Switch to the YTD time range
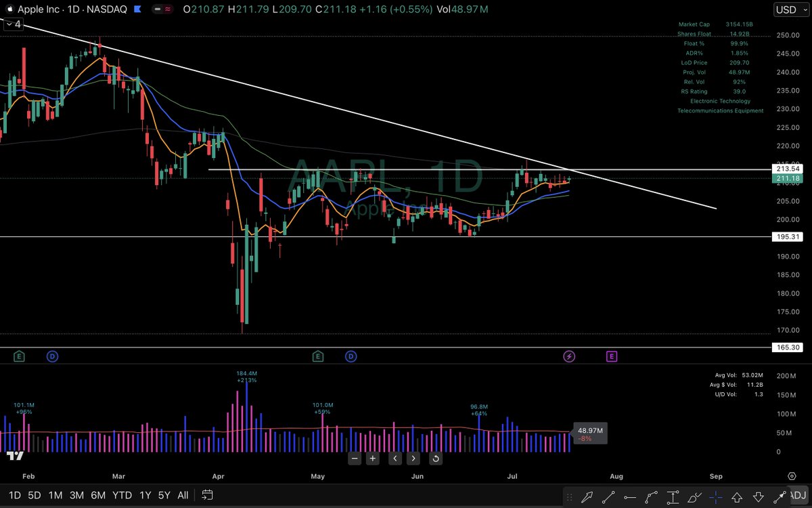 point(122,495)
